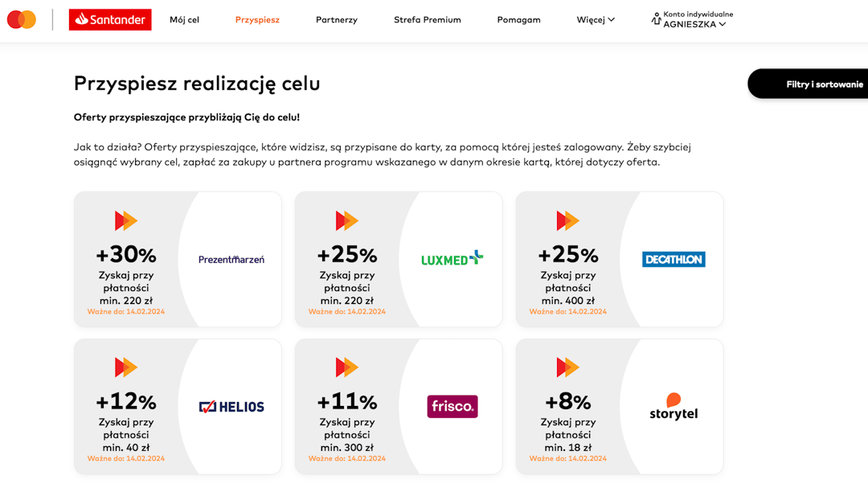Click the Santander flame logo
This screenshot has height=484, width=868.
click(x=80, y=19)
